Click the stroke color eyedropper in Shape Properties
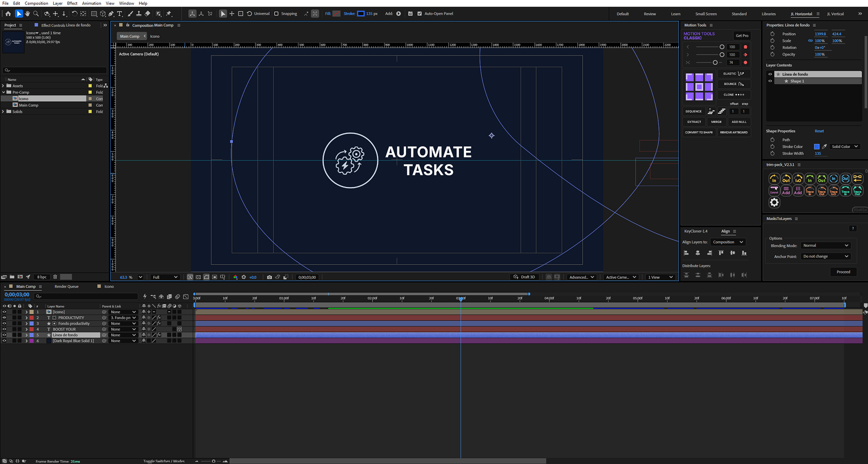868x464 pixels. [824, 147]
